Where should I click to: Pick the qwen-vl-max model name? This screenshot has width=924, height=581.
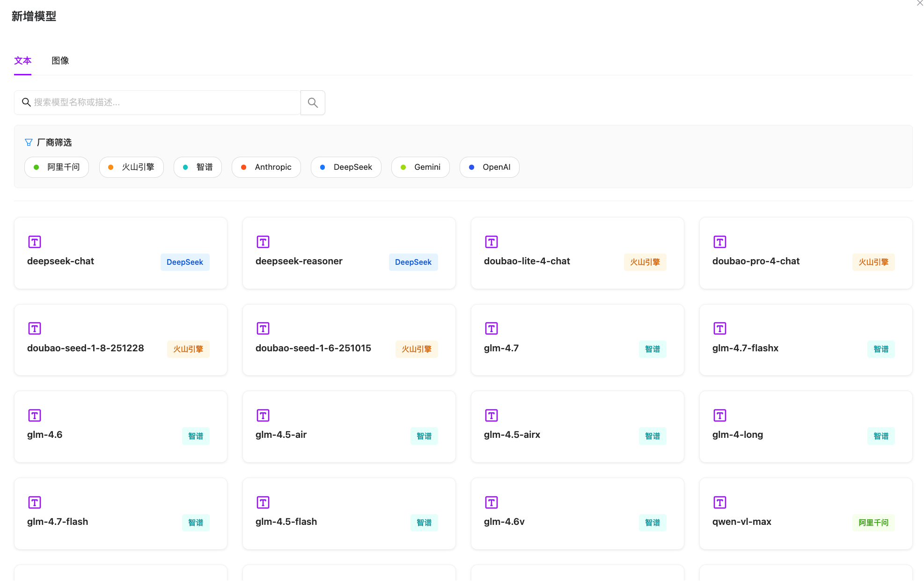(742, 522)
